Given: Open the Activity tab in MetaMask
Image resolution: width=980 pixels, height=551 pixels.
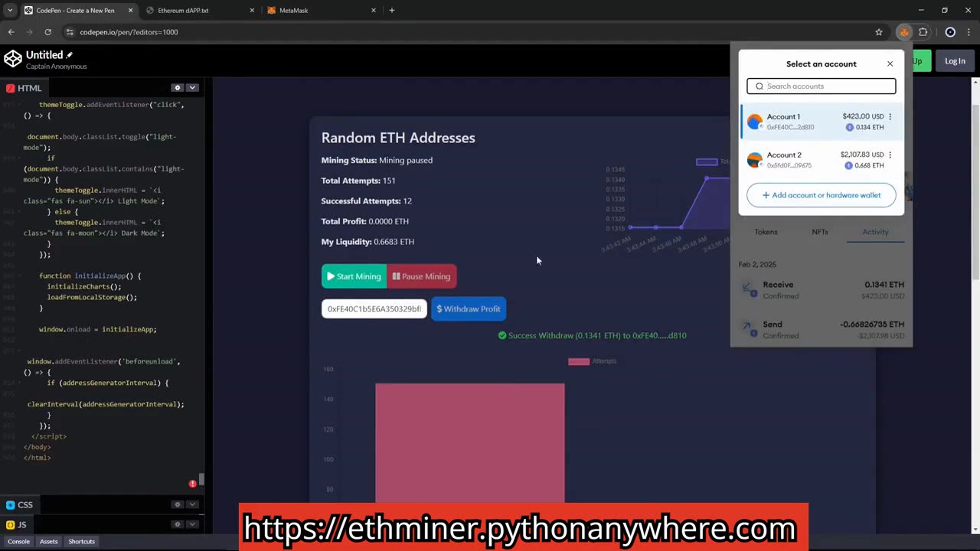Looking at the screenshot, I should (x=875, y=232).
